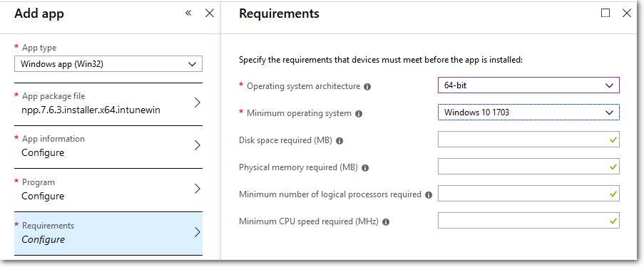Show info for Disk space required
The height and width of the screenshot is (267, 644).
[339, 141]
